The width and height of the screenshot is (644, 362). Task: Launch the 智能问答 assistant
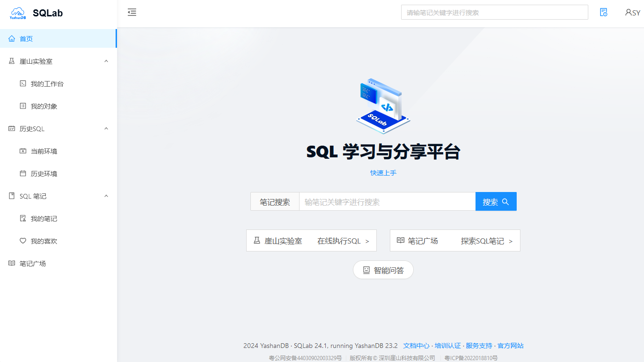[x=383, y=270]
